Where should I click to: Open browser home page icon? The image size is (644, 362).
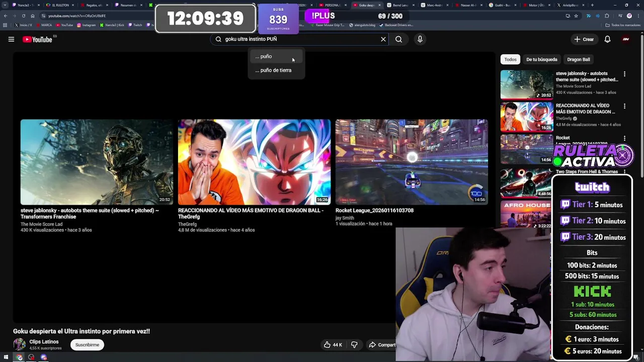tap(33, 16)
